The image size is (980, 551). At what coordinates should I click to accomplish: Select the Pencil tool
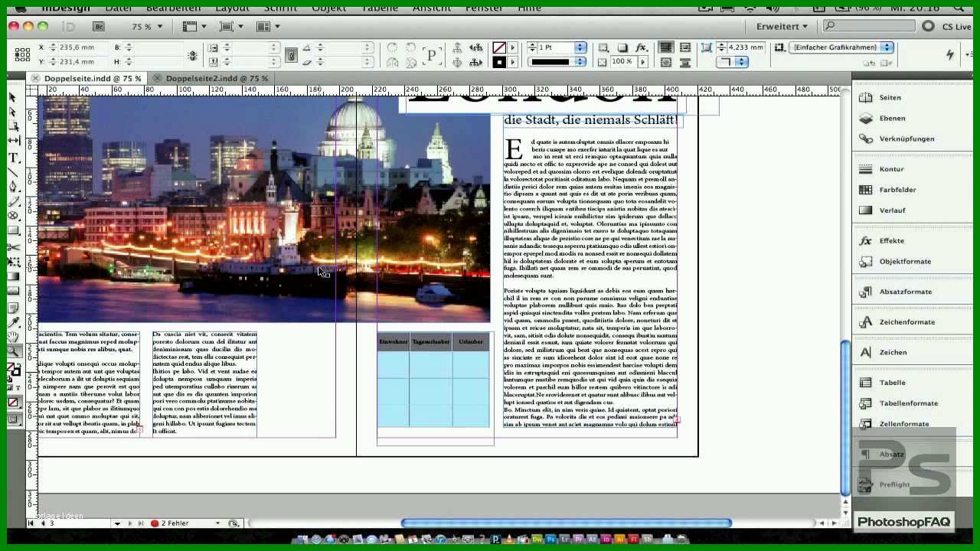click(14, 201)
